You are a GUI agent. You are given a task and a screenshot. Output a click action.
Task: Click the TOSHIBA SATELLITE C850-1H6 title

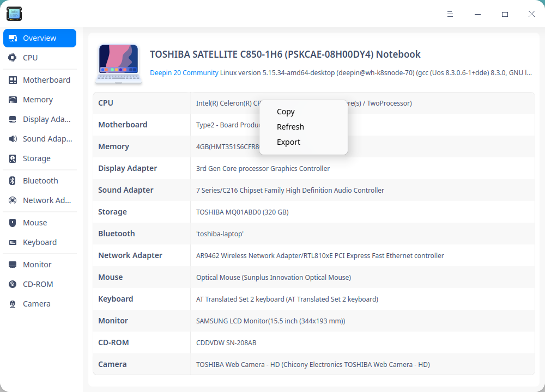tap(285, 54)
